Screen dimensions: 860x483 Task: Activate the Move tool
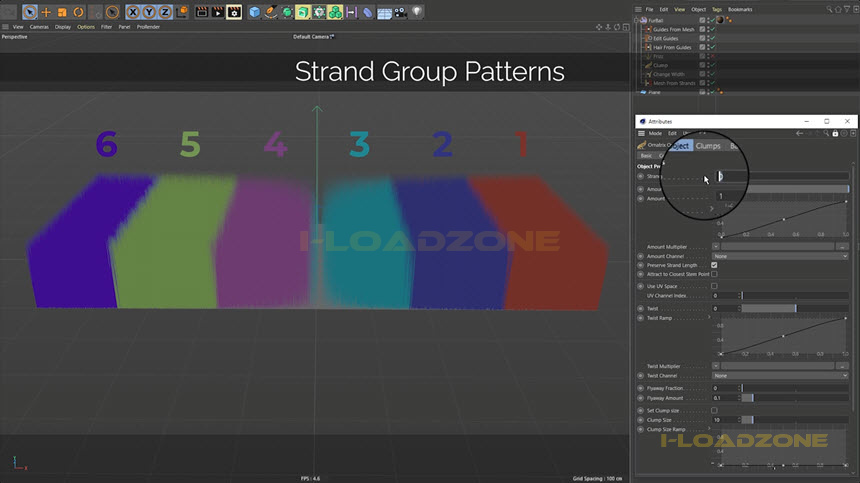[46, 12]
